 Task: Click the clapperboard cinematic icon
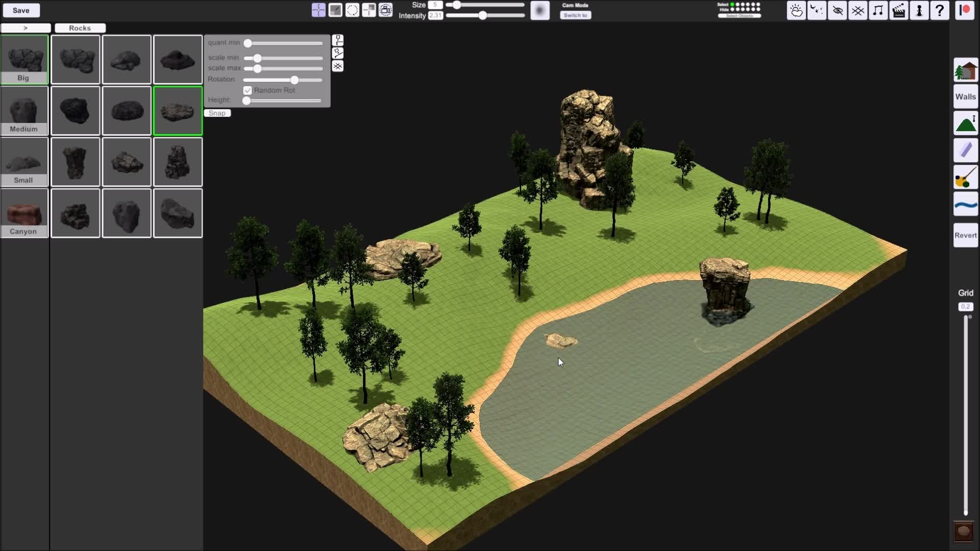(x=899, y=10)
